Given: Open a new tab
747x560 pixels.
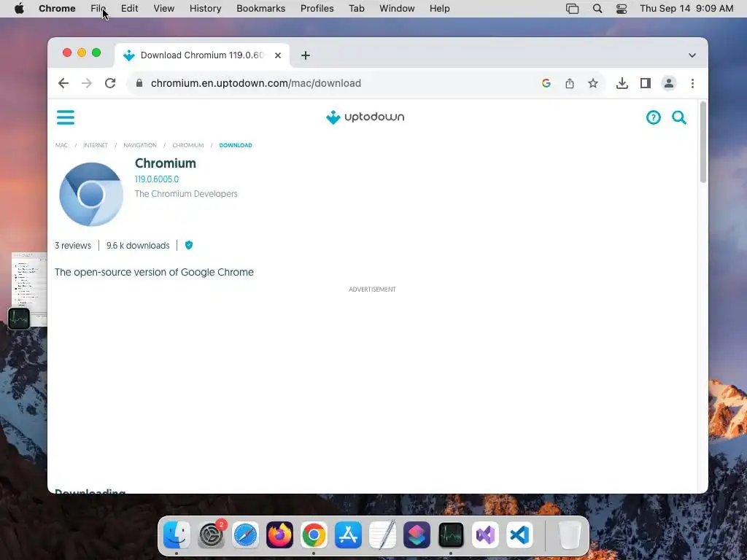Looking at the screenshot, I should [306, 55].
